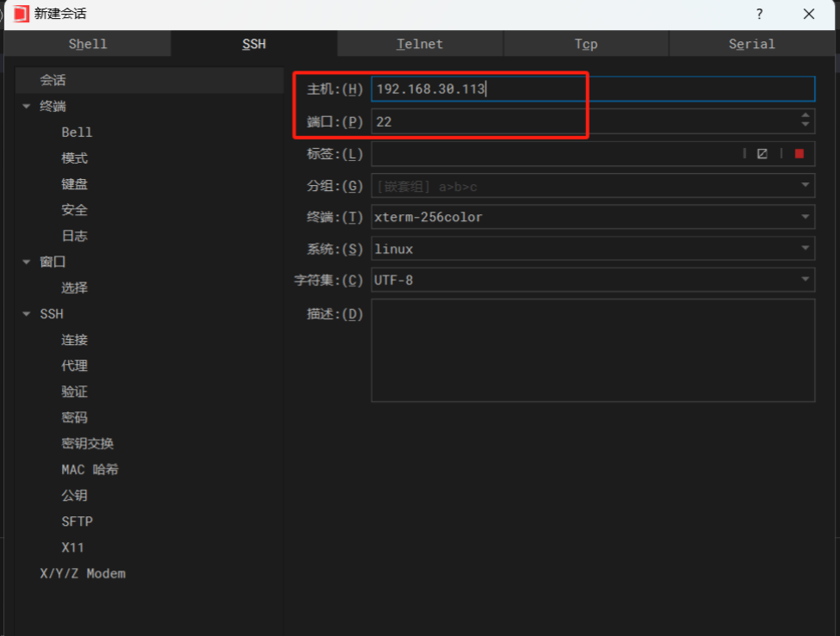
Task: Select X/Y/Z Modem in settings tree
Action: [83, 573]
